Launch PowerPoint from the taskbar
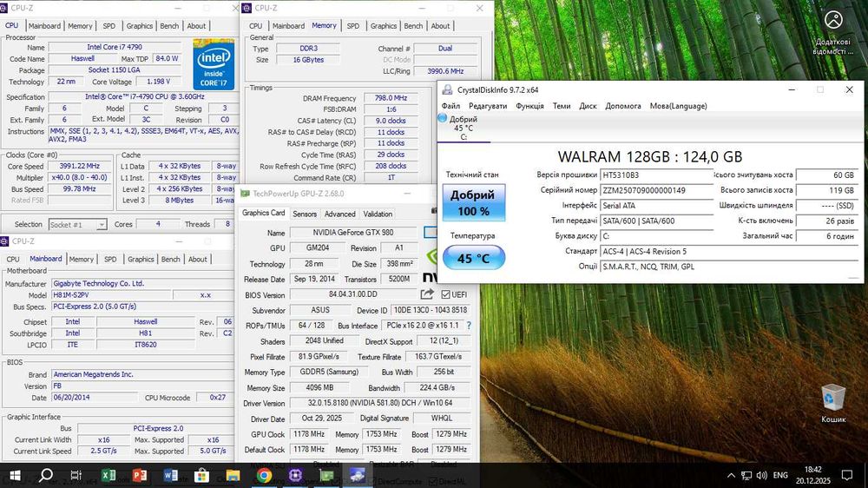The width and height of the screenshot is (868, 488). (x=140, y=475)
